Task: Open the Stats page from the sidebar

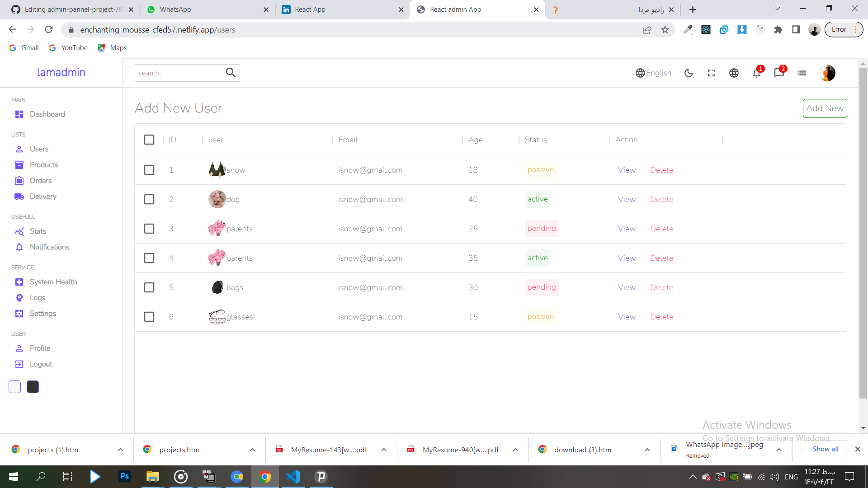Action: (x=38, y=231)
